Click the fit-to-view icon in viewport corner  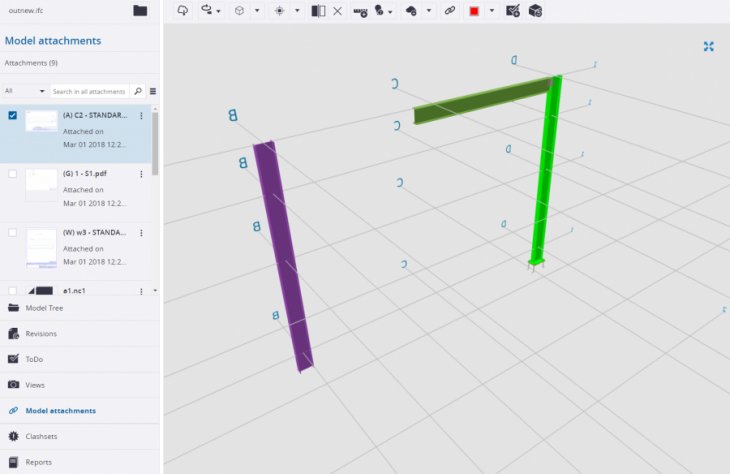709,46
